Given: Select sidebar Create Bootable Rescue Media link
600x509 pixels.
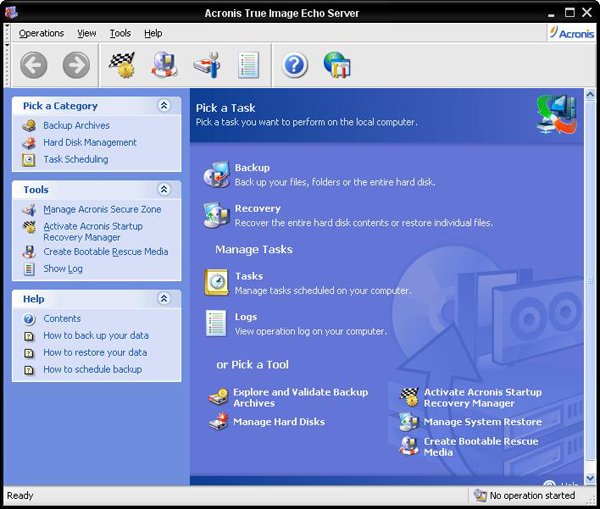Looking at the screenshot, I should tap(106, 251).
